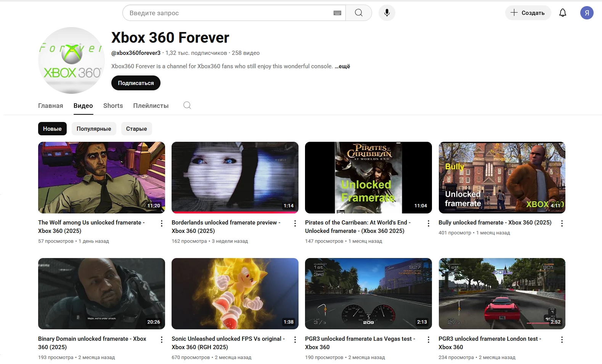Image resolution: width=602 pixels, height=364 pixels.
Task: Open options menu for Sonic Unleashed video
Action: pyautogui.click(x=295, y=340)
